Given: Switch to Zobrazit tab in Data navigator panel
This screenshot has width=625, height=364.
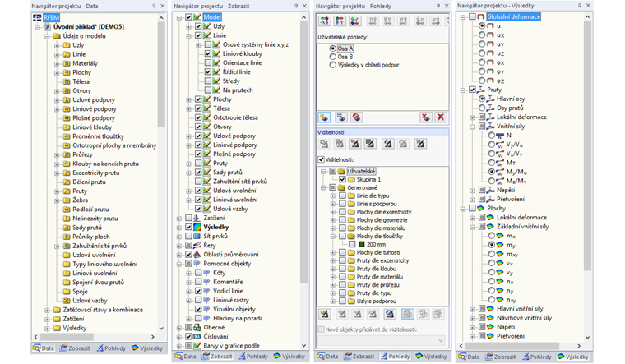Looking at the screenshot, I should (x=75, y=348).
